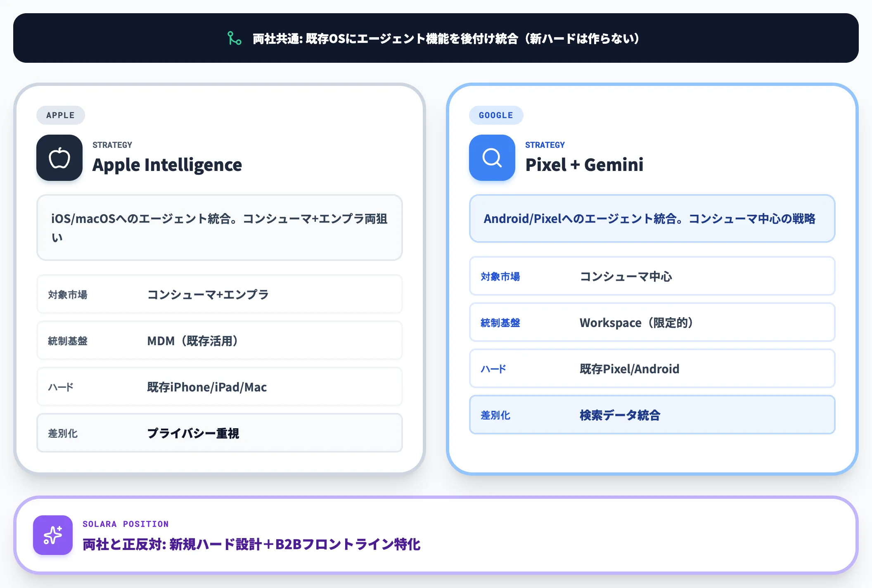This screenshot has width=872, height=588.
Task: Click 差別化 label in the Google card
Action: [x=495, y=415]
